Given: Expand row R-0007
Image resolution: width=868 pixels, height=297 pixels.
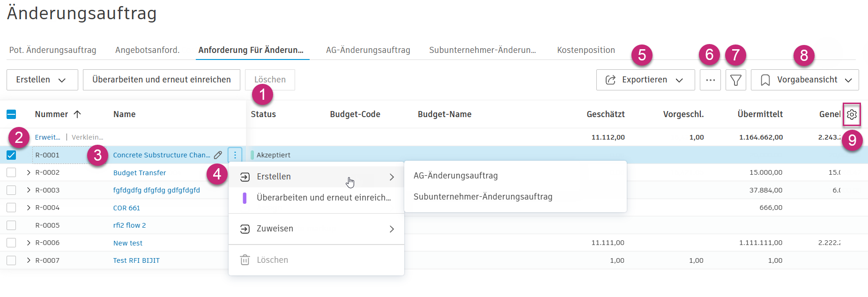Looking at the screenshot, I should click(29, 260).
